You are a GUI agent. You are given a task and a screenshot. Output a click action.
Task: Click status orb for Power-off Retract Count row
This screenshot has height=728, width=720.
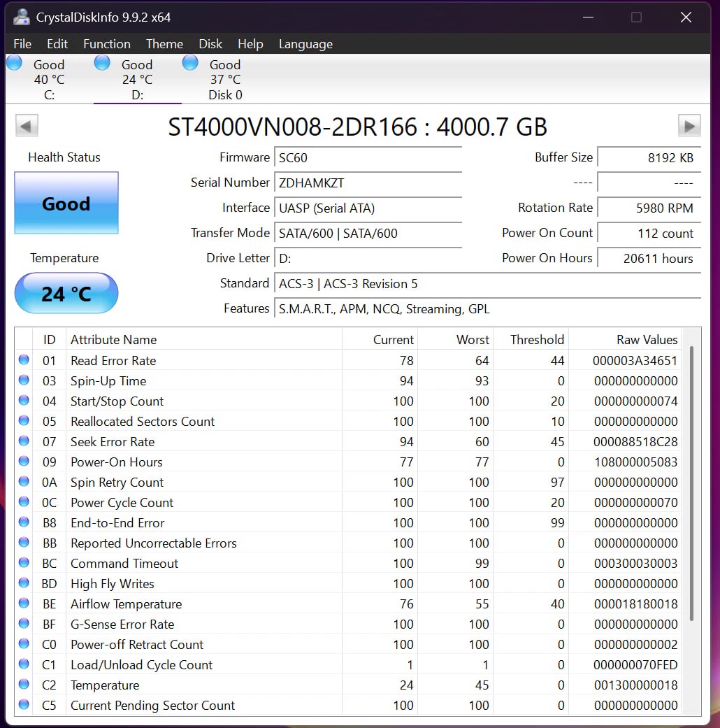24,643
